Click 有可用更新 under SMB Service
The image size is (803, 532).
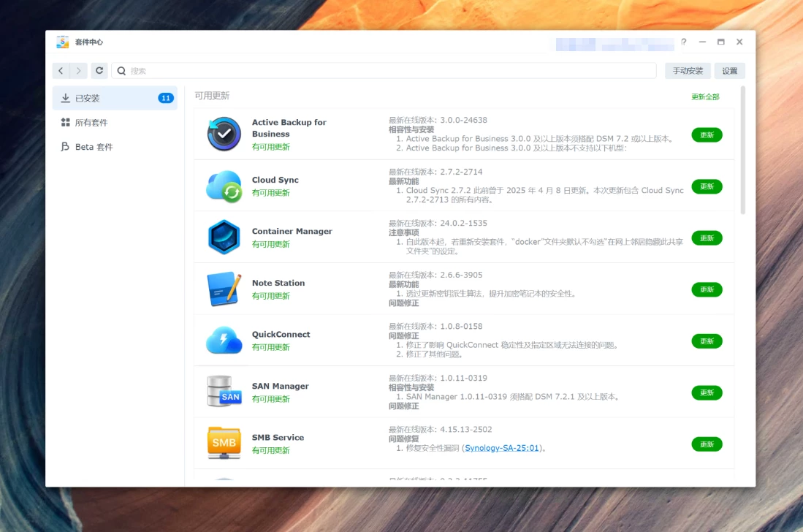pyautogui.click(x=270, y=451)
